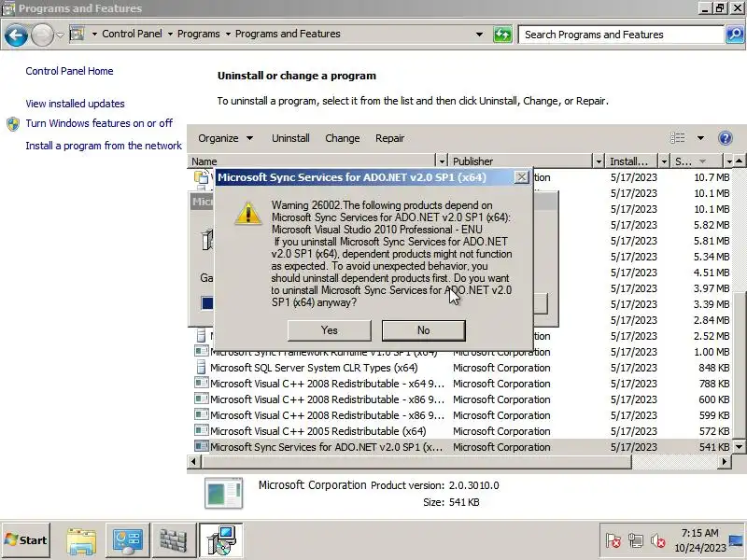Click Yes in the uninstall warning dialog
747x560 pixels.
click(x=330, y=330)
